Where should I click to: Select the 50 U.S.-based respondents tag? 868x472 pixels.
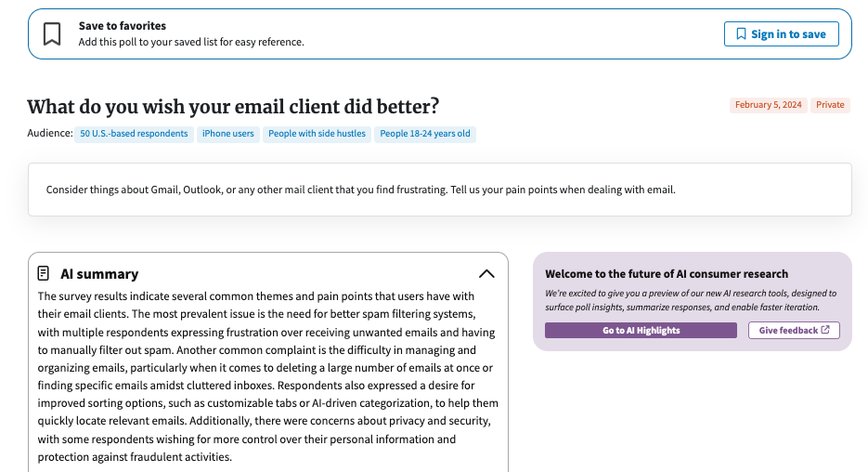(x=134, y=134)
